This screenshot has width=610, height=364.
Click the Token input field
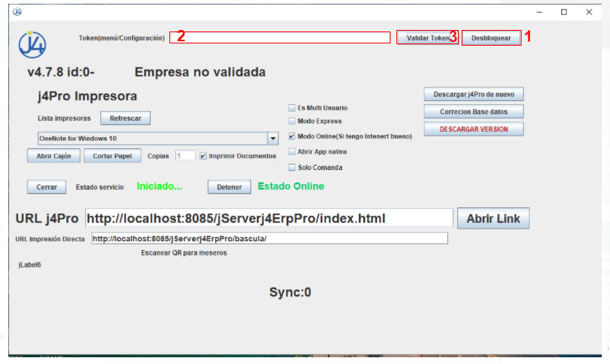click(x=280, y=37)
